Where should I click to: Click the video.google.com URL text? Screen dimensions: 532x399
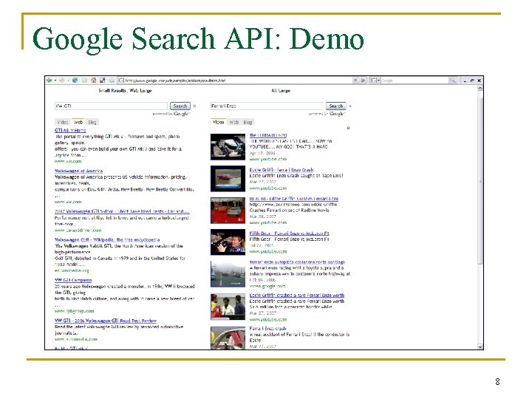click(267, 287)
